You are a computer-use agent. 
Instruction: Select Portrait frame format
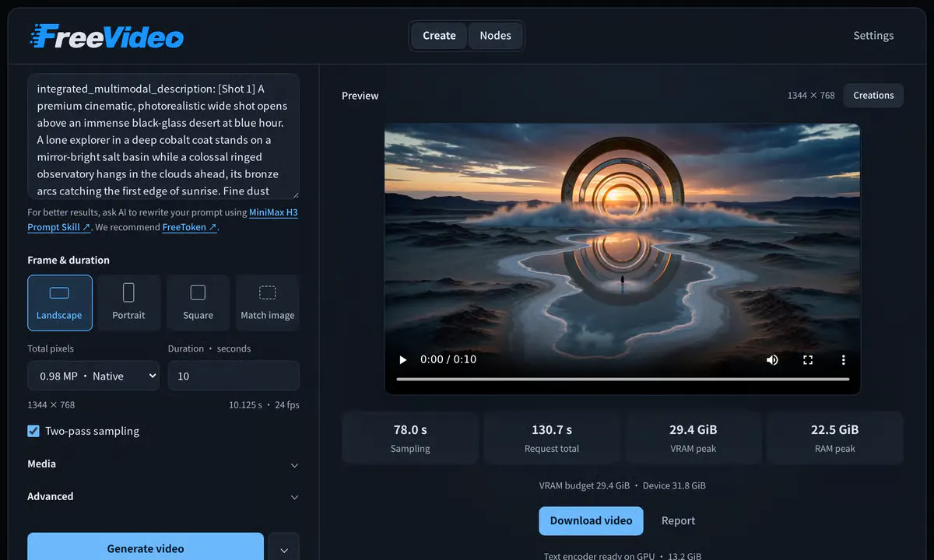point(128,303)
